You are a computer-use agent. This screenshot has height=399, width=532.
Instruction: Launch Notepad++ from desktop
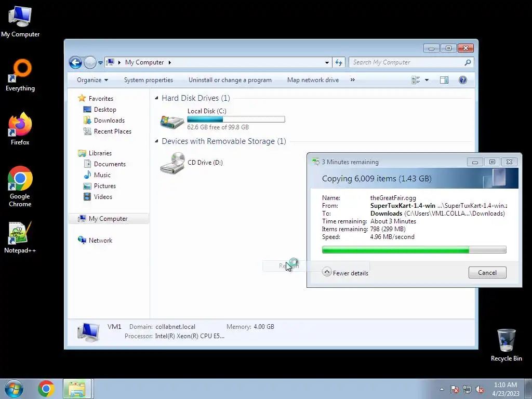click(x=20, y=237)
